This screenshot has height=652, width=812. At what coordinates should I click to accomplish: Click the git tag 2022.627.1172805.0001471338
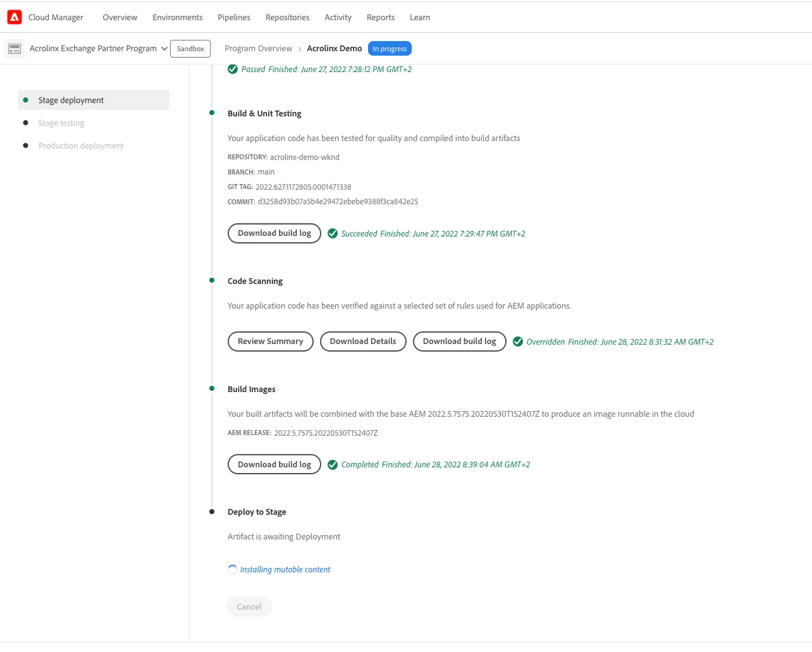pos(304,187)
